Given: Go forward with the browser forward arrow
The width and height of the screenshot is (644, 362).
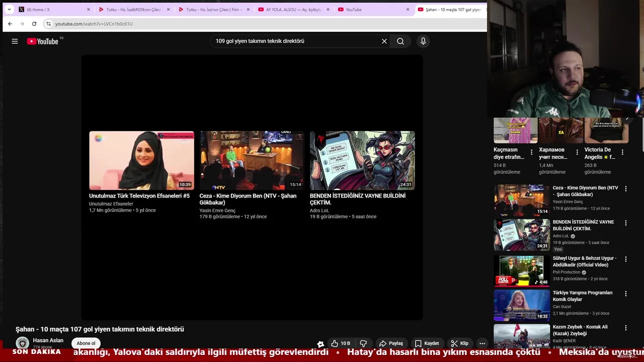Looking at the screenshot, I should [x=22, y=24].
